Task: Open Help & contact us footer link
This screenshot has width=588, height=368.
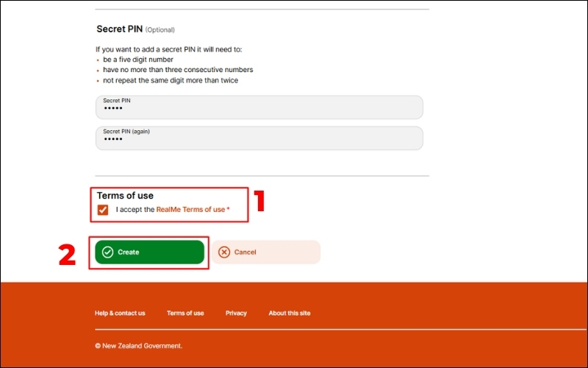Action: pyautogui.click(x=120, y=313)
